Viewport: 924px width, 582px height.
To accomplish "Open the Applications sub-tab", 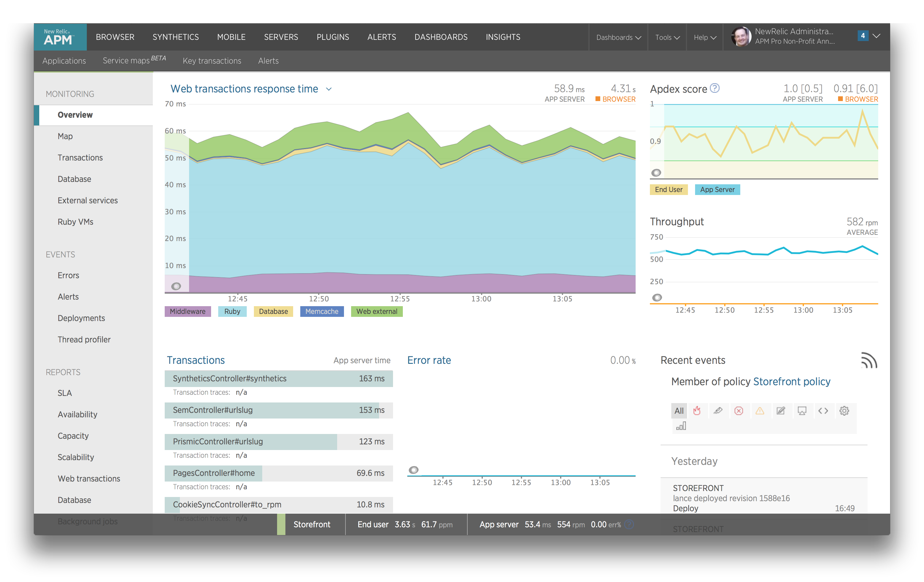I will 64,61.
